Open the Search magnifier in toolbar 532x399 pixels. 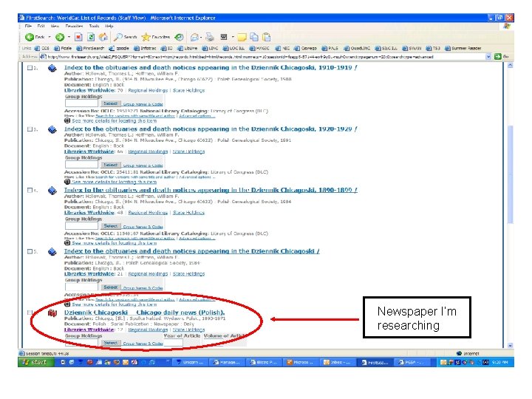coord(125,37)
